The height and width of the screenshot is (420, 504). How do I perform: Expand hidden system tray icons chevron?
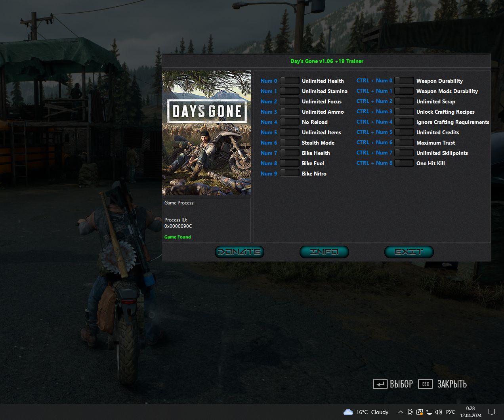400,412
